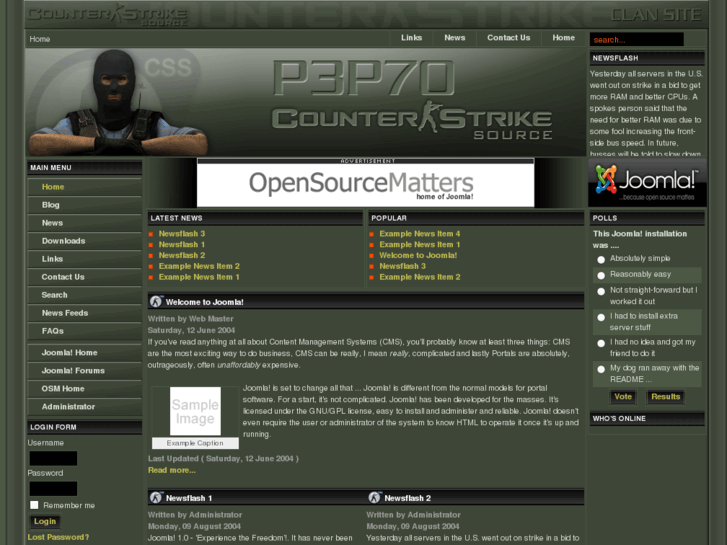Viewport: 727px width, 545px height.
Task: Open Administrator menu entry
Action: (x=84, y=407)
